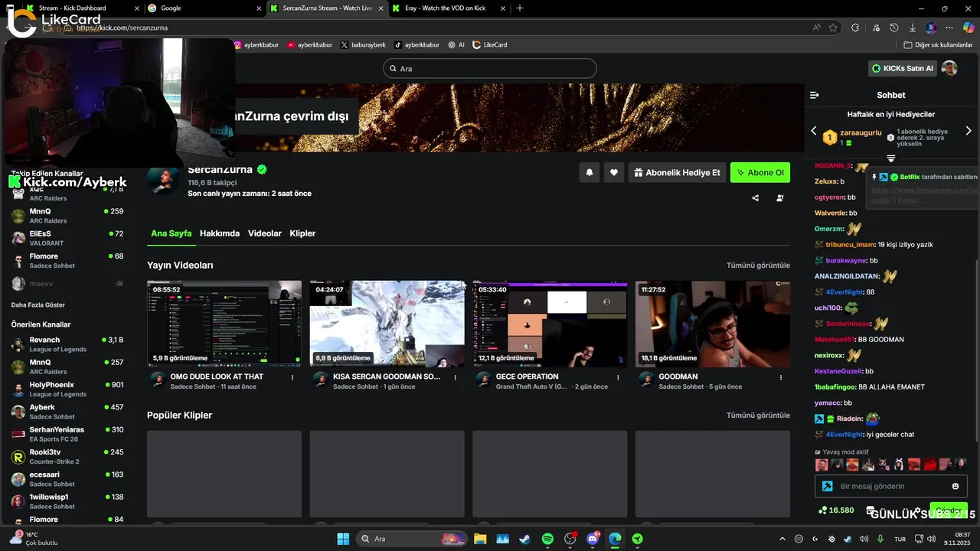Screen dimensions: 980x551
Task: Click previous arrow in Haftalık en iyi Hediyeciler
Action: tap(814, 131)
